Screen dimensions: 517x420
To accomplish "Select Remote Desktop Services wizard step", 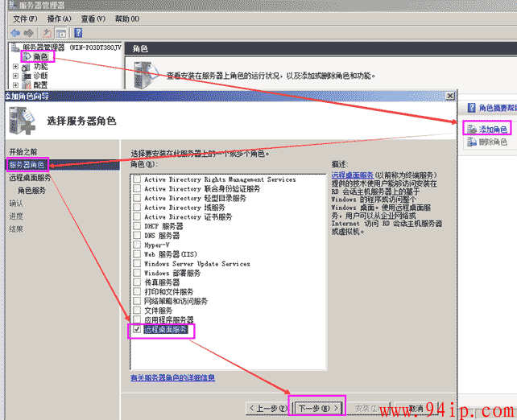I will pyautogui.click(x=30, y=178).
